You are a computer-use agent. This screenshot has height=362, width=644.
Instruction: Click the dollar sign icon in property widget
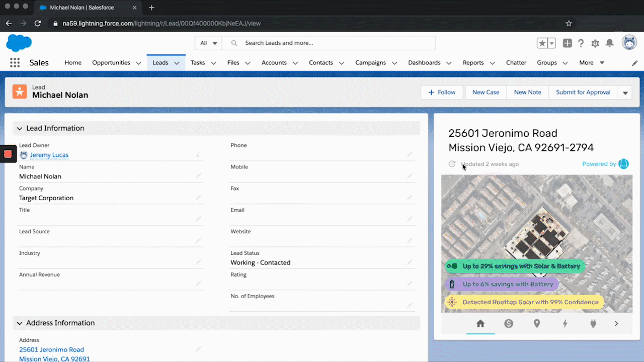(509, 324)
